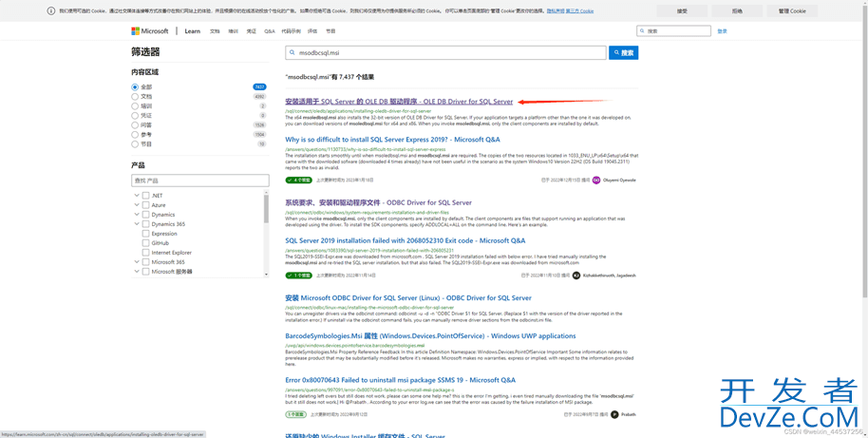Select the 节目 radio button in filters
868x438 pixels.
(135, 144)
